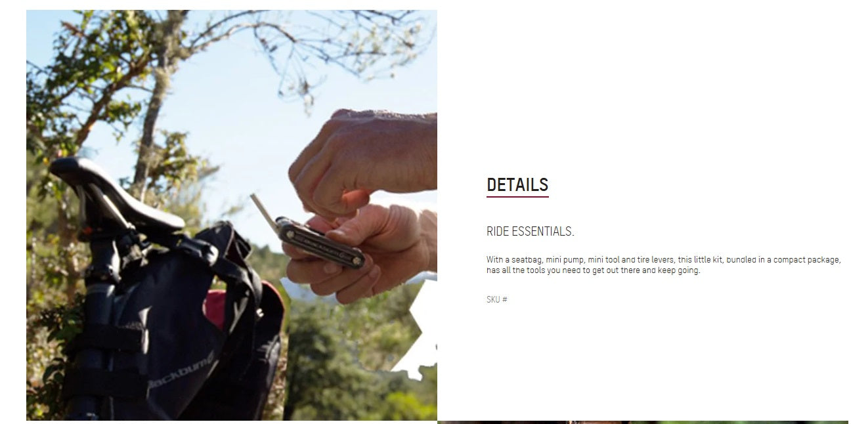This screenshot has width=868, height=424.
Task: Click the black bike saddle in the photo
Action: (x=116, y=193)
